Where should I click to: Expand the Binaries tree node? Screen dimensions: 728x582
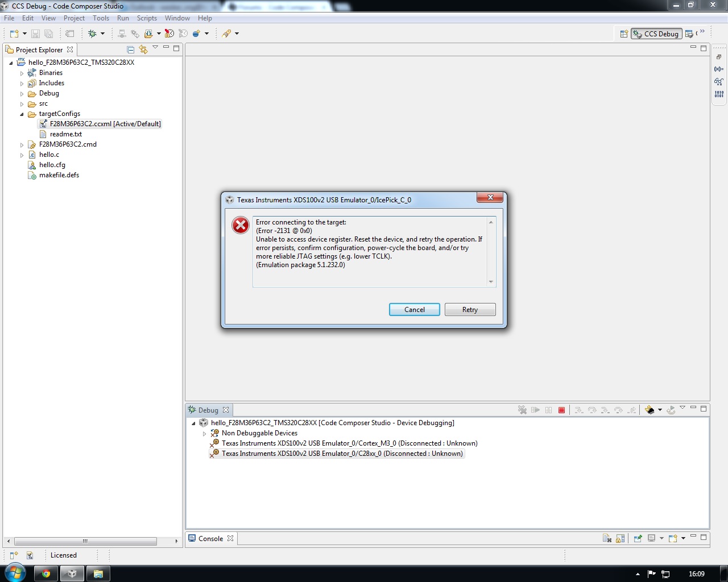pyautogui.click(x=22, y=72)
